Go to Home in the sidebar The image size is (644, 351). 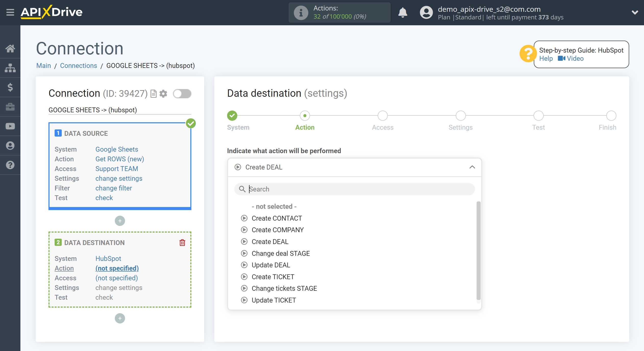point(10,48)
